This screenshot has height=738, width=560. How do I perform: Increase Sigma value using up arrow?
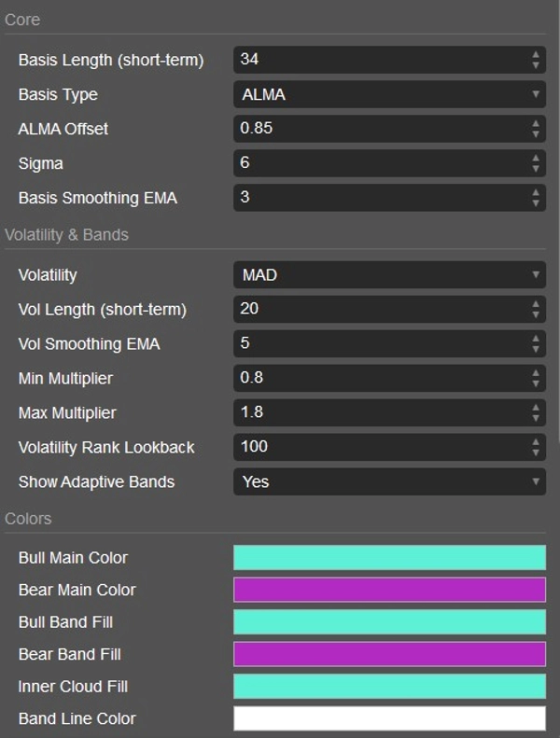click(x=536, y=159)
